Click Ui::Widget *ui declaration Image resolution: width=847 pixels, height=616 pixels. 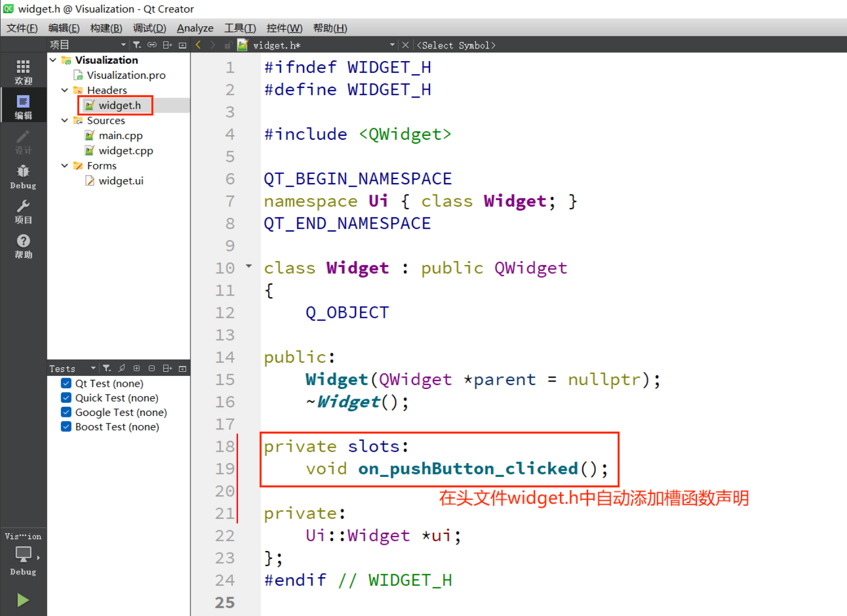tap(383, 536)
